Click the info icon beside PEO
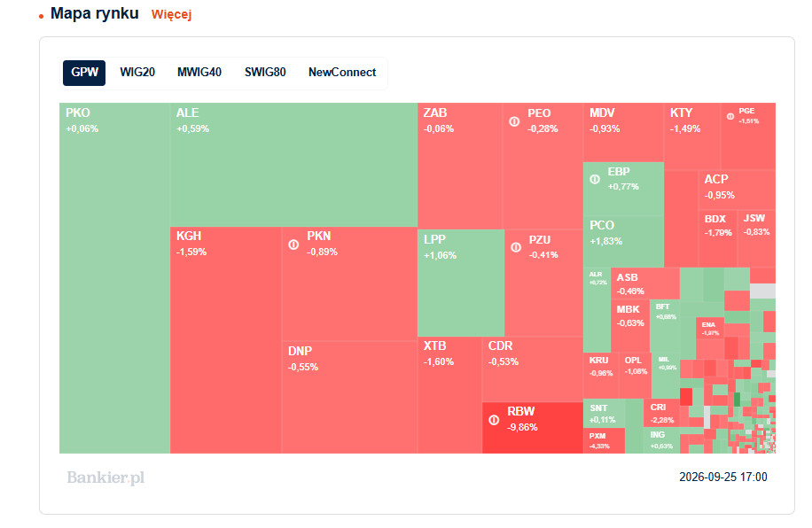This screenshot has height=528, width=812. click(x=514, y=121)
